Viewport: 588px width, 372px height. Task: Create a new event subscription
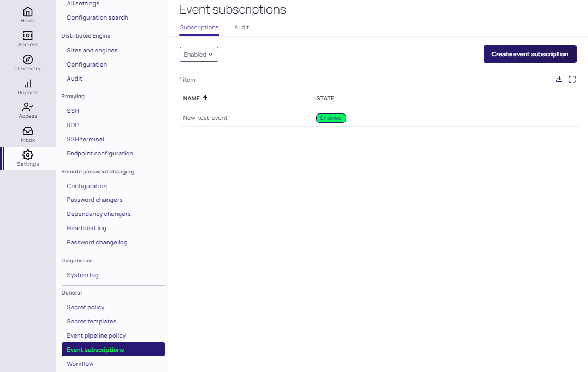coord(530,54)
